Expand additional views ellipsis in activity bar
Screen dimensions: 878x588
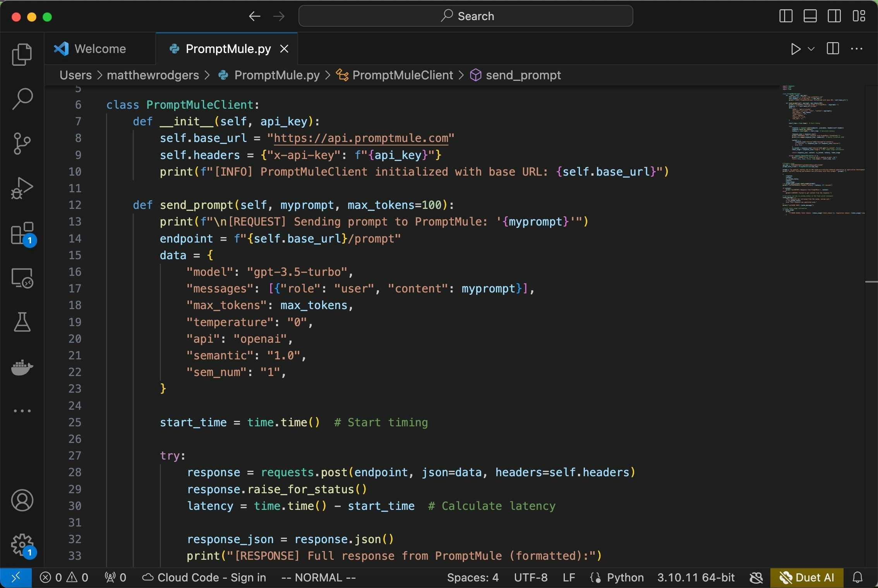pos(22,411)
